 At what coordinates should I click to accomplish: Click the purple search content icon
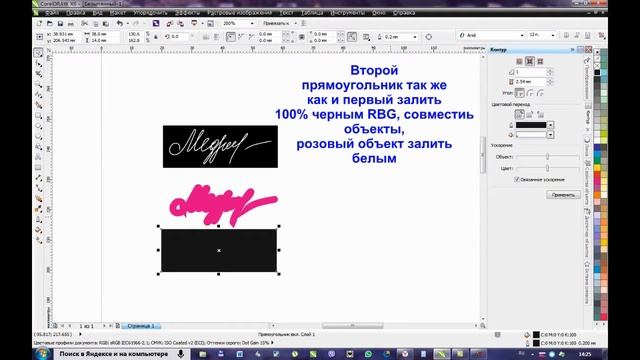click(x=156, y=24)
